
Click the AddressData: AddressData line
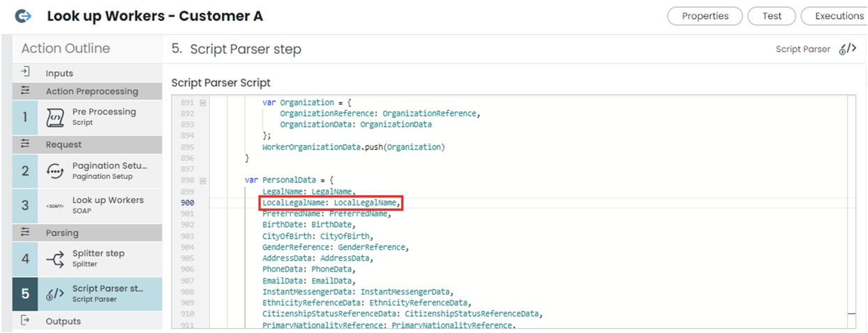(317, 258)
